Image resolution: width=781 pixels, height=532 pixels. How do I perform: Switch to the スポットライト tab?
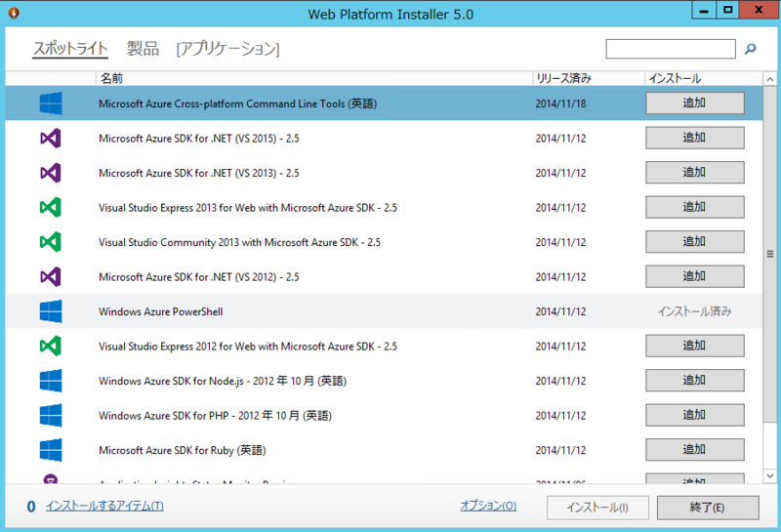click(70, 49)
